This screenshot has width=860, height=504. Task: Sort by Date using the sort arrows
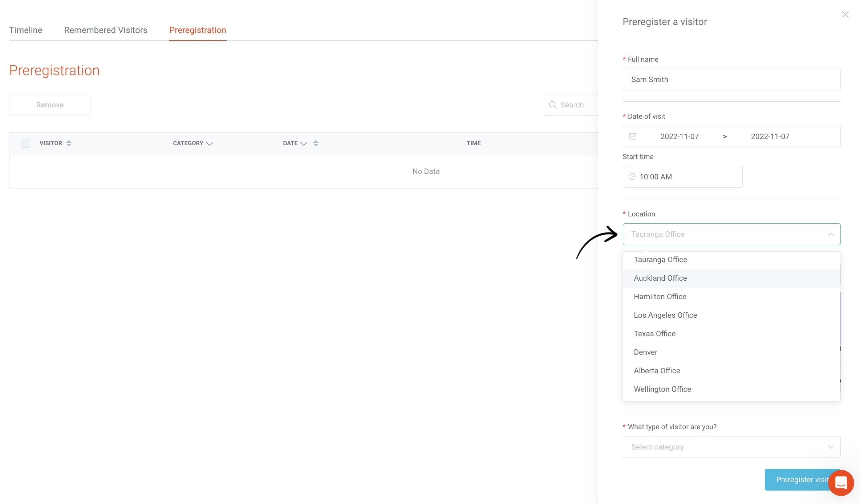(x=316, y=143)
